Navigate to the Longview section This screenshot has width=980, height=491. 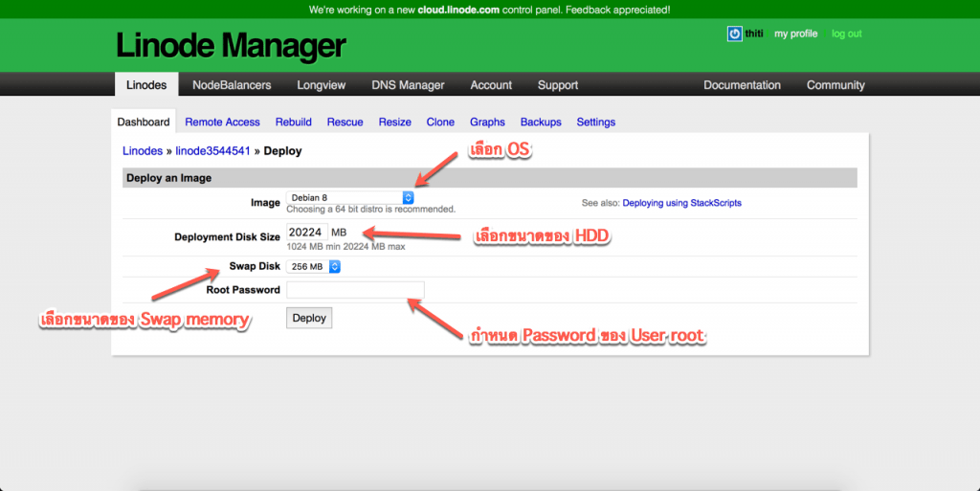321,85
